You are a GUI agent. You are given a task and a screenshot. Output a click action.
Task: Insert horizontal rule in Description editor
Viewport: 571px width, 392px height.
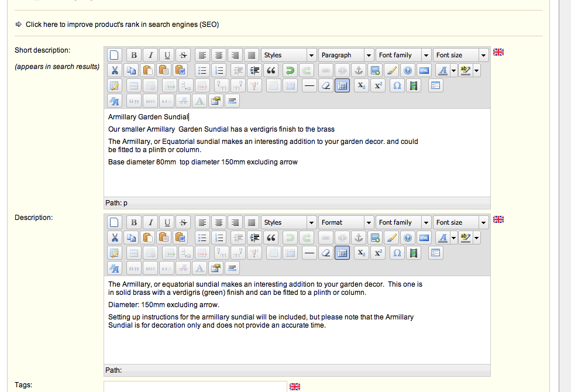pyautogui.click(x=309, y=253)
